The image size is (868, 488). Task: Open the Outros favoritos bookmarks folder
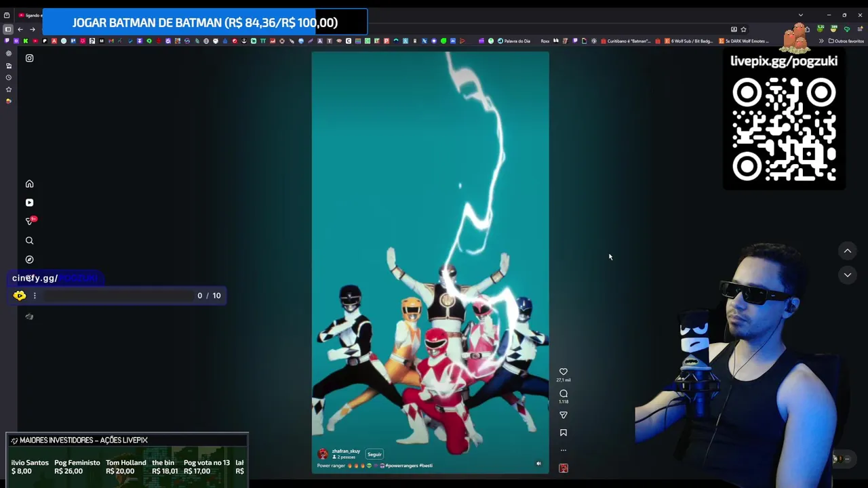846,41
